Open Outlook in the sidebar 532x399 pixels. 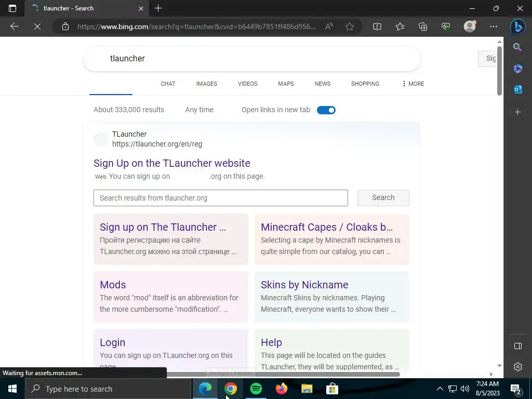[x=518, y=89]
